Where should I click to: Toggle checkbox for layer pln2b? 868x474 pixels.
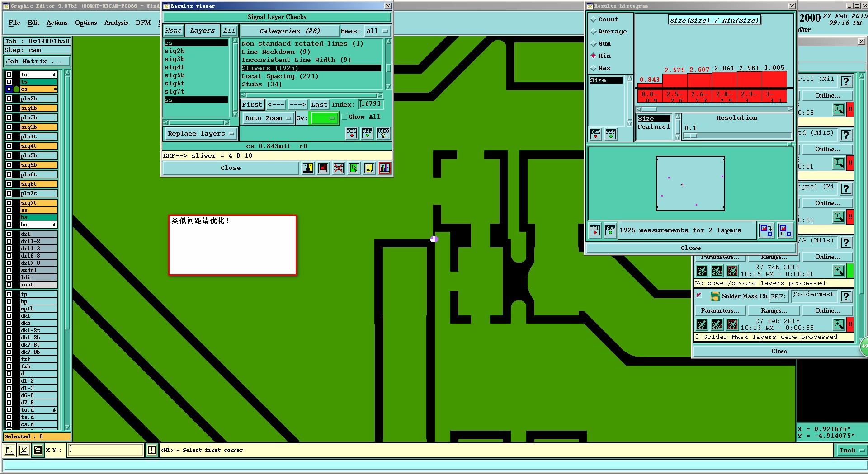click(9, 99)
